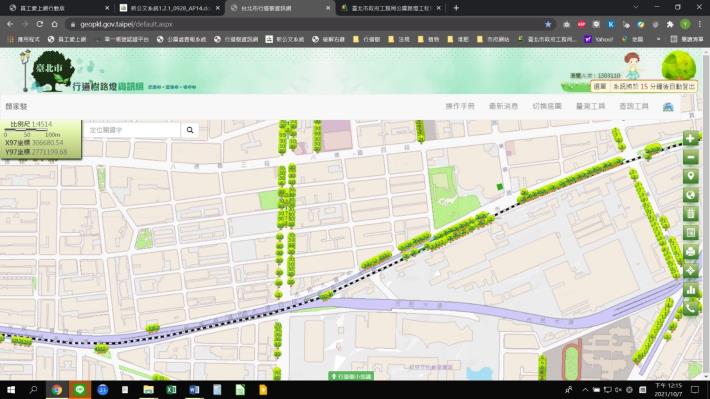Open the 切換底圖 basemap menu
Screen dimensions: 710x399
547,106
